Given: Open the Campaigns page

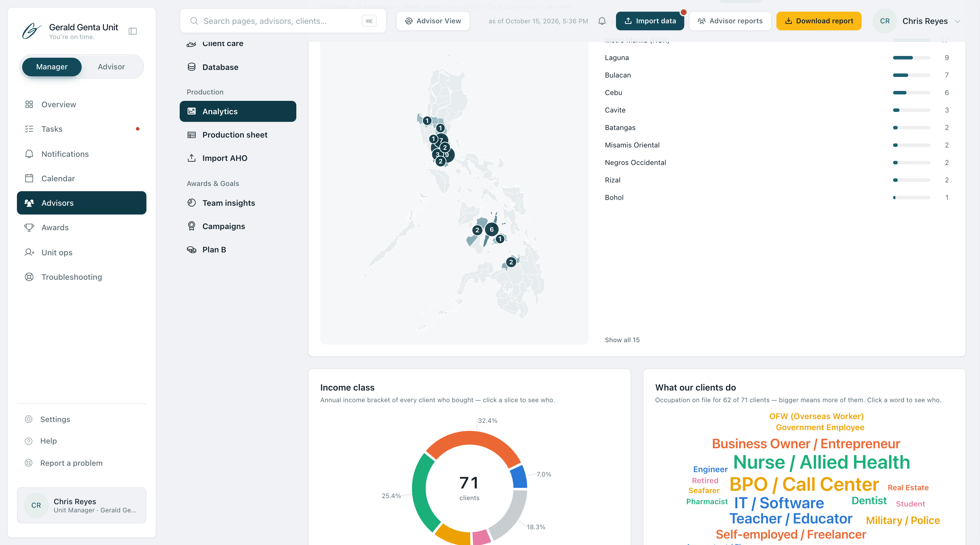Looking at the screenshot, I should tap(238, 226).
